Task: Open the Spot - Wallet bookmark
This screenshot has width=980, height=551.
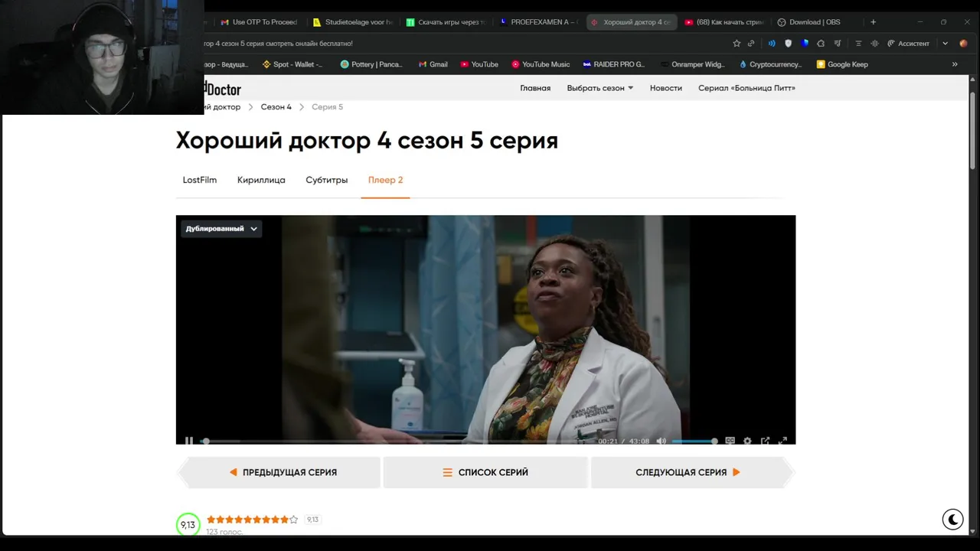Action: point(292,64)
